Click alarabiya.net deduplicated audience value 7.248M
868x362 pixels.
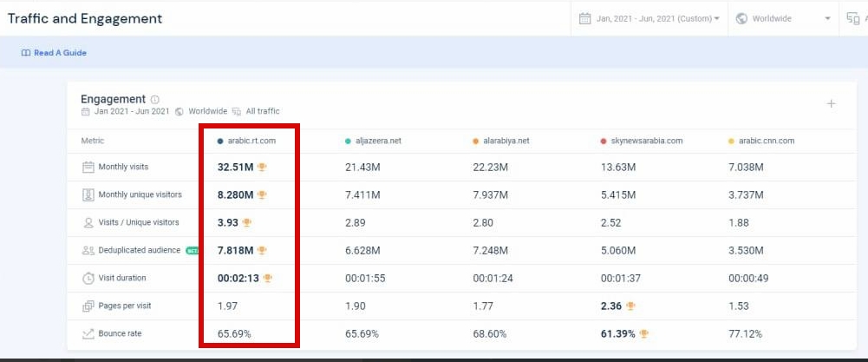[491, 251]
